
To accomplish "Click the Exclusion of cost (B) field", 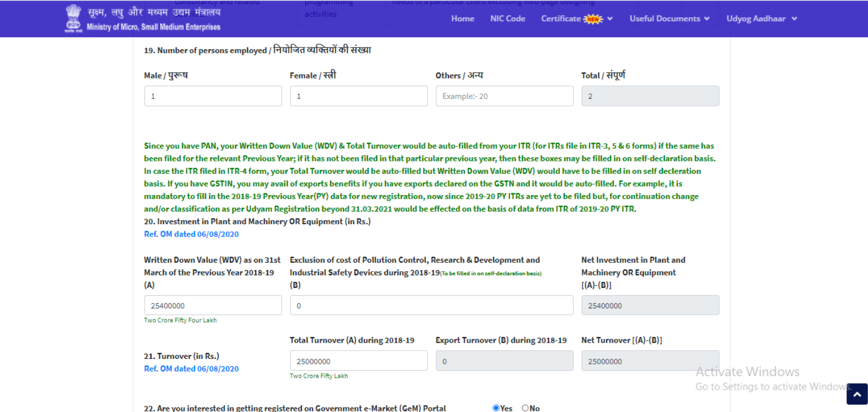I will 431,306.
